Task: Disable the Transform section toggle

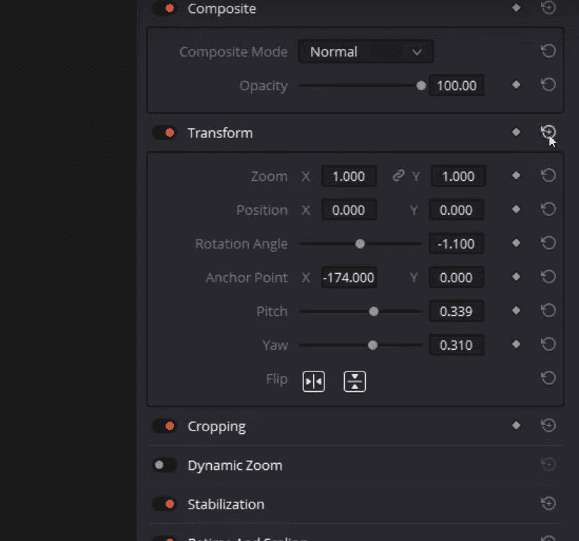Action: pos(165,133)
